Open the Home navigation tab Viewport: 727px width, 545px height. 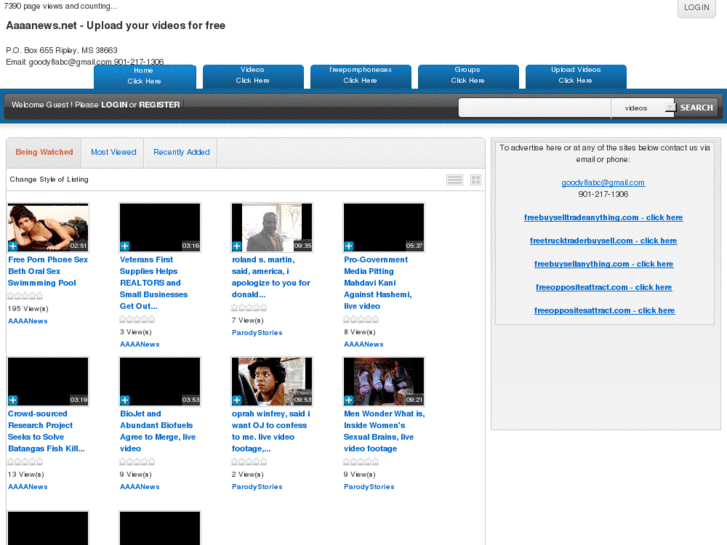pos(145,77)
